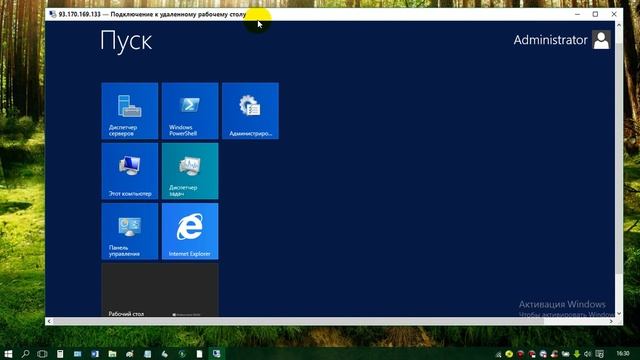Open the Диспетчер серверов tile

pos(130,111)
